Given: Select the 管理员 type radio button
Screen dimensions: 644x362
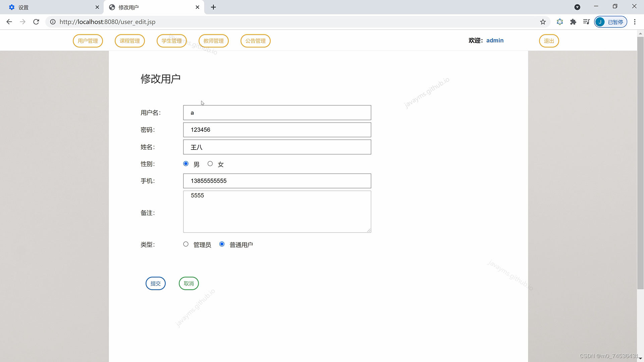Looking at the screenshot, I should [186, 244].
